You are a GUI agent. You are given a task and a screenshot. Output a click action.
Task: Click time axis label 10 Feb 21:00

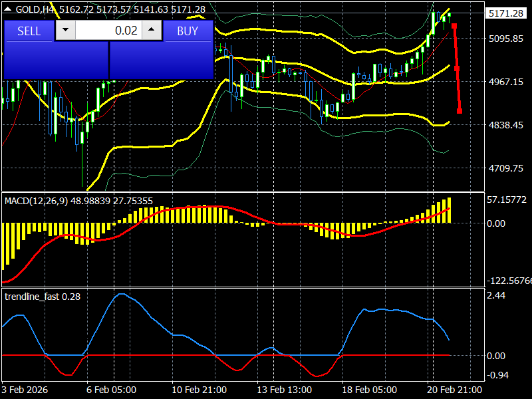(199, 390)
